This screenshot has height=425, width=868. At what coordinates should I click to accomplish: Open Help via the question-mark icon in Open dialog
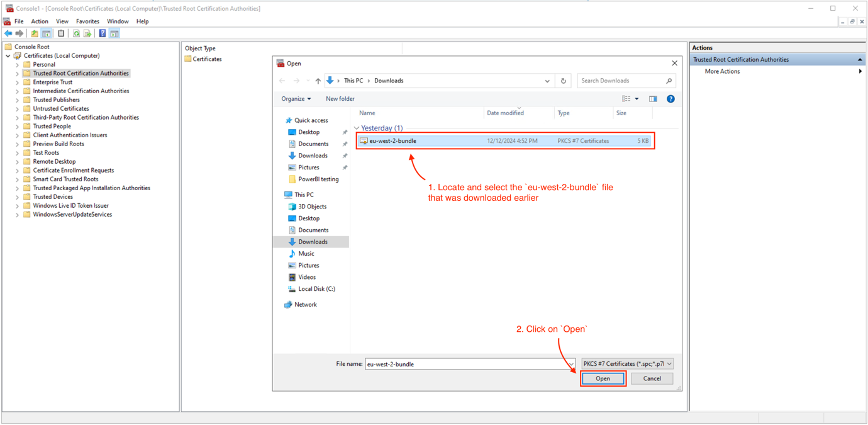670,98
